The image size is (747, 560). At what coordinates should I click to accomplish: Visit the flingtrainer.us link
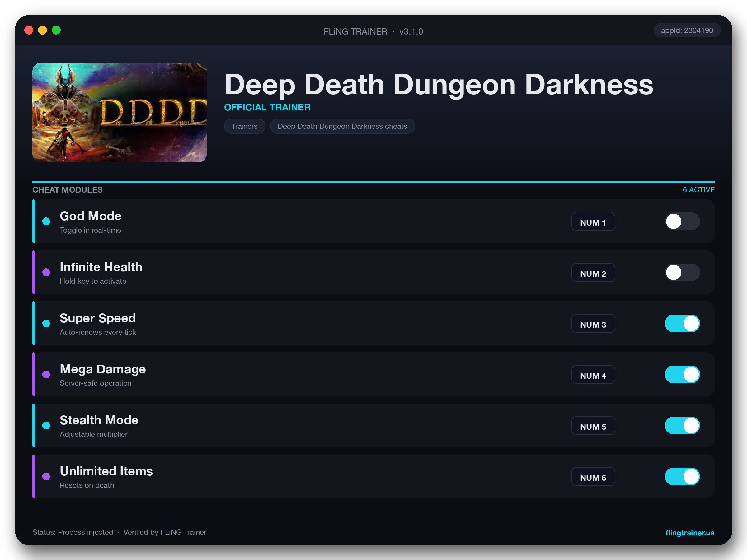(690, 532)
